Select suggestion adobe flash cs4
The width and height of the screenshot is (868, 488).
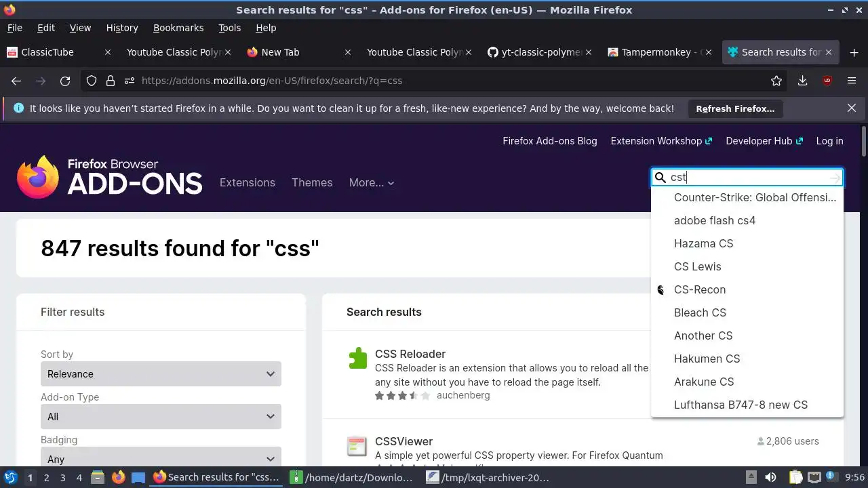click(747, 220)
